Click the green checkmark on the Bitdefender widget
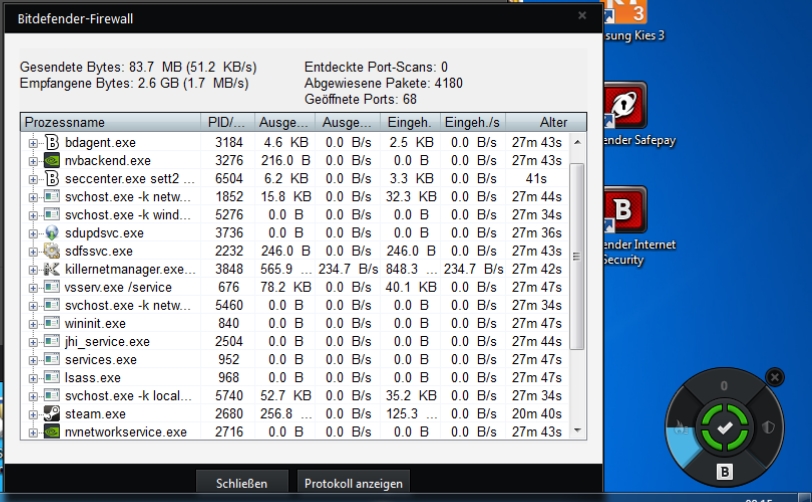The width and height of the screenshot is (812, 502). (x=724, y=428)
